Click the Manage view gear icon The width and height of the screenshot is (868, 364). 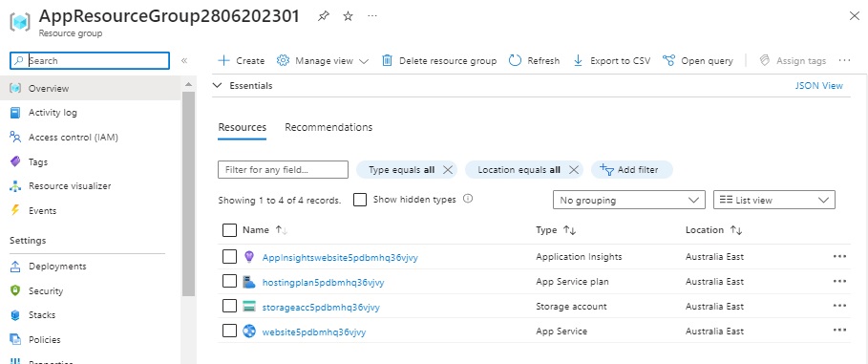[283, 60]
